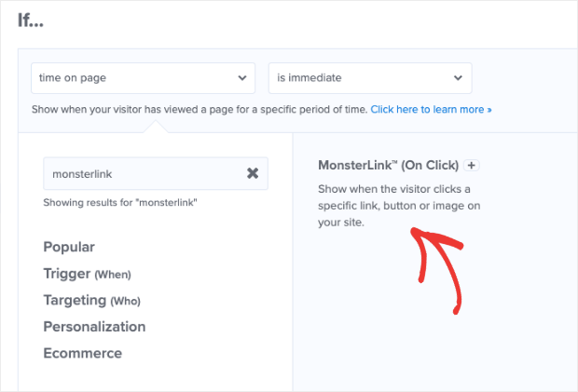578x392 pixels.
Task: Expand the chevron on "time on page" dropdown
Action: 242,78
